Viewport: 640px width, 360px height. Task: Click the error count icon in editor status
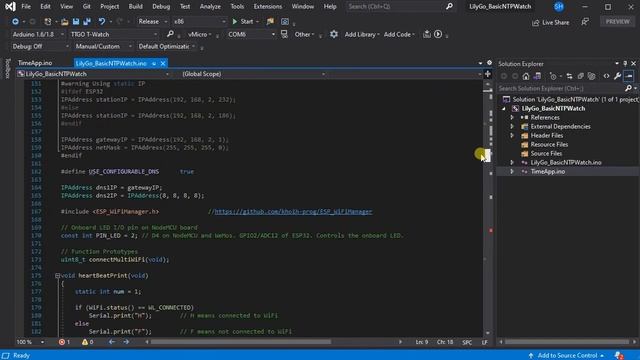[x=62, y=342]
